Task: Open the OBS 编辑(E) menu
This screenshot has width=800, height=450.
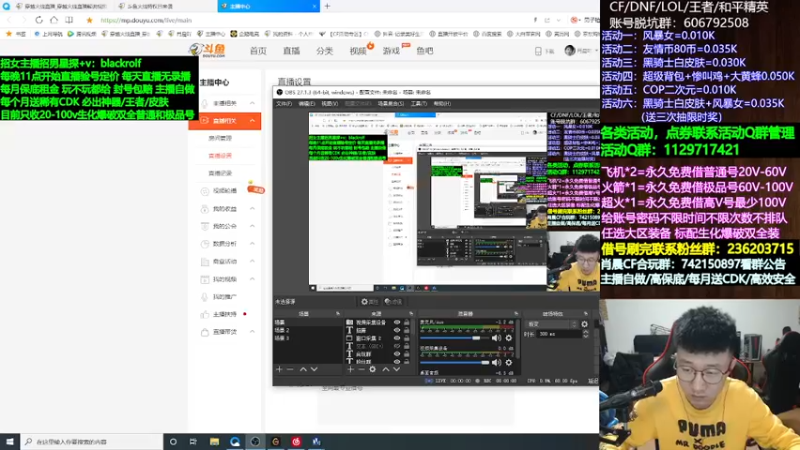Action: pos(307,104)
